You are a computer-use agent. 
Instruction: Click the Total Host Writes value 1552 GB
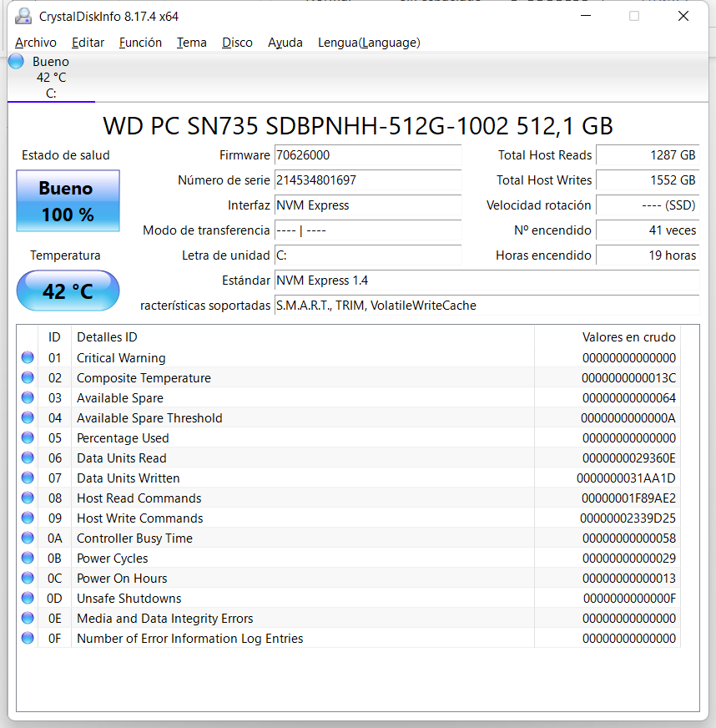648,180
